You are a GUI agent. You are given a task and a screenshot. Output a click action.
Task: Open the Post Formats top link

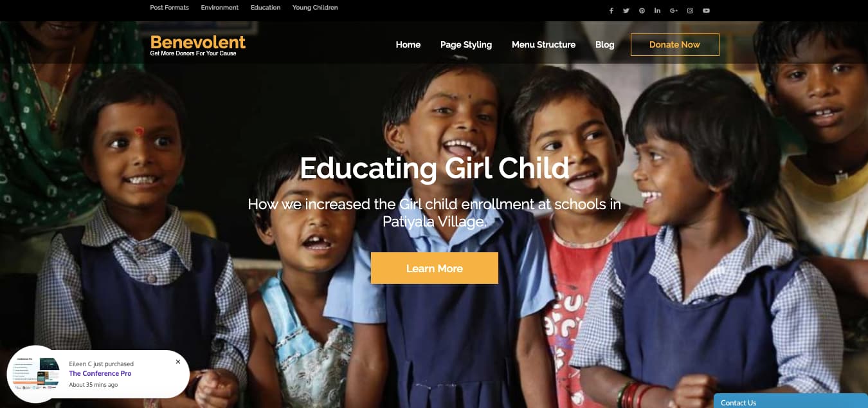tap(170, 8)
